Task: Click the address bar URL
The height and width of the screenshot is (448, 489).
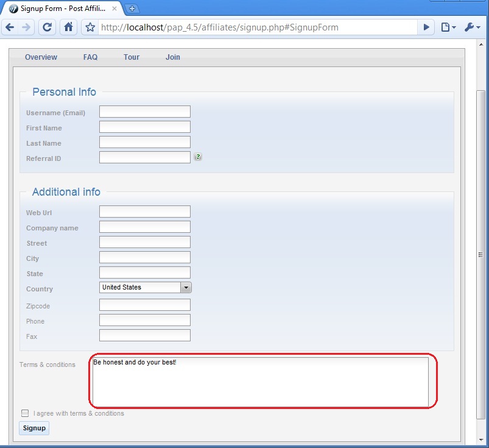Action: 258,27
